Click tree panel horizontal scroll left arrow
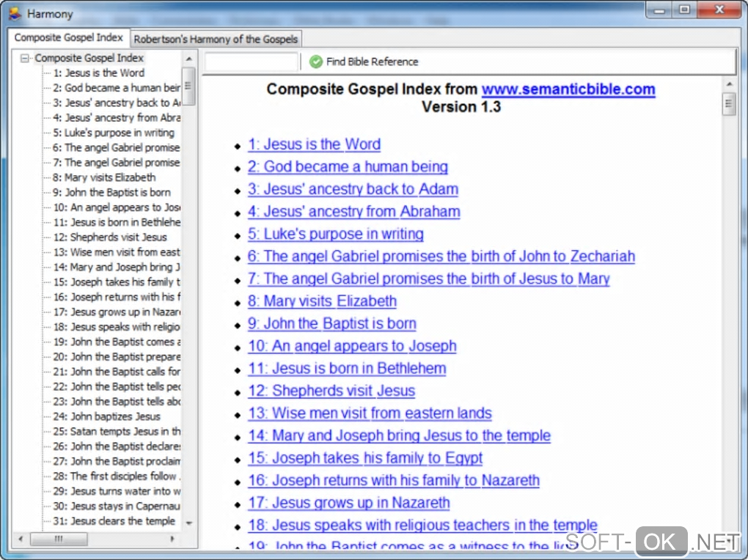Screen dimensions: 748x560 pos(21,539)
